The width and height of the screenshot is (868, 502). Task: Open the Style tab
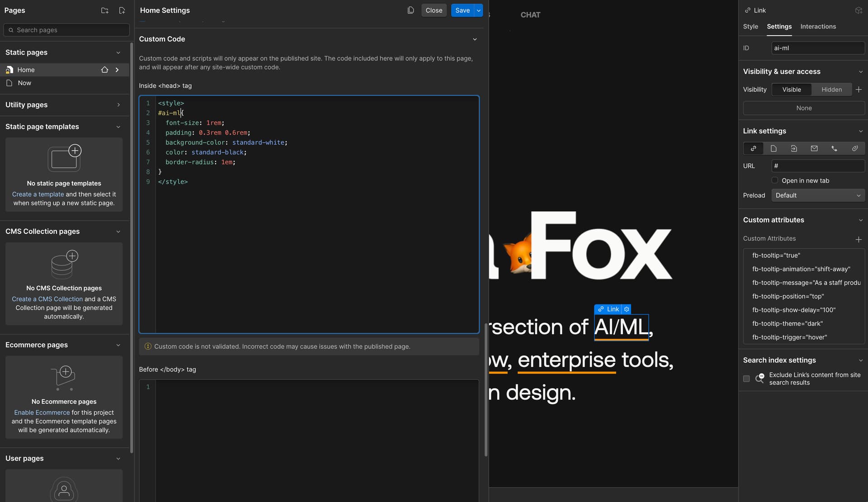[750, 26]
